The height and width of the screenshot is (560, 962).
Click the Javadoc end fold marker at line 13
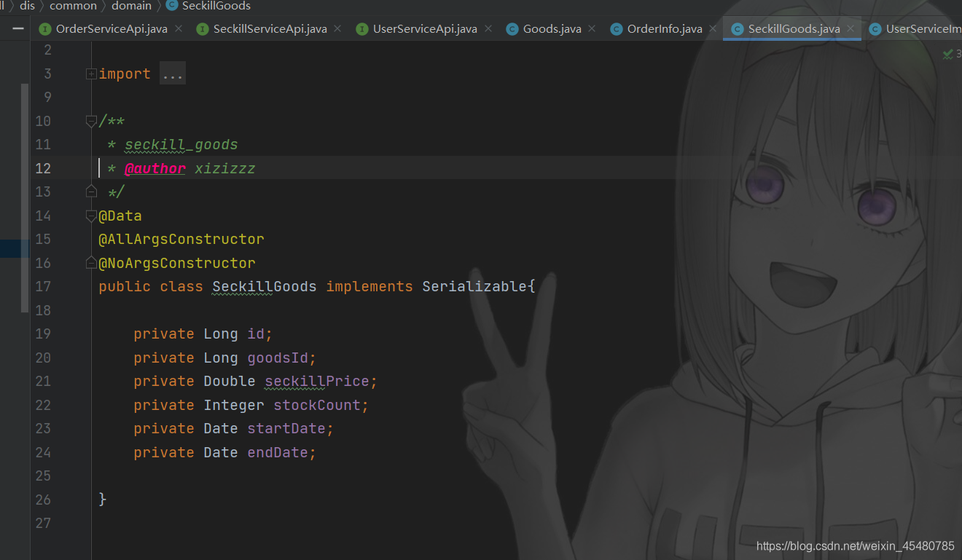(x=91, y=192)
